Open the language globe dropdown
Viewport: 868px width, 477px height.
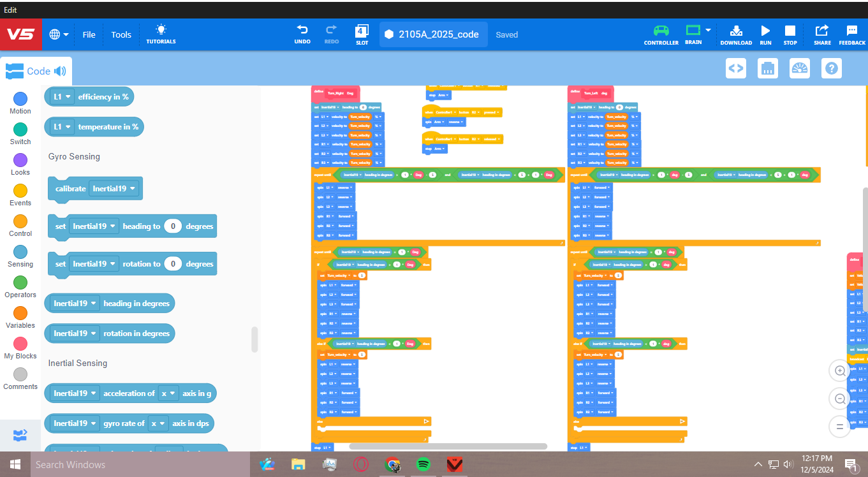coord(58,34)
